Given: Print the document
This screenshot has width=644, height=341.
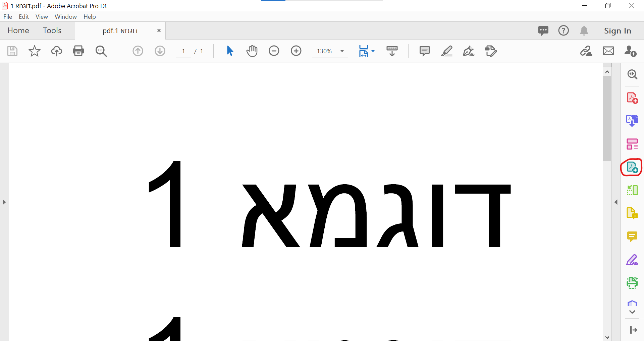Looking at the screenshot, I should point(78,51).
